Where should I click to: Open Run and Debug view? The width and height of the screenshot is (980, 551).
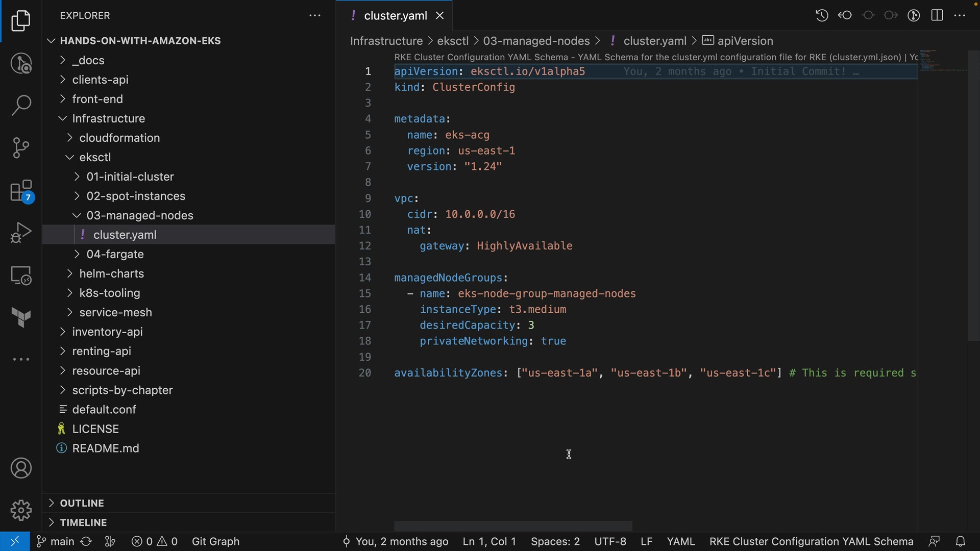coord(21,233)
